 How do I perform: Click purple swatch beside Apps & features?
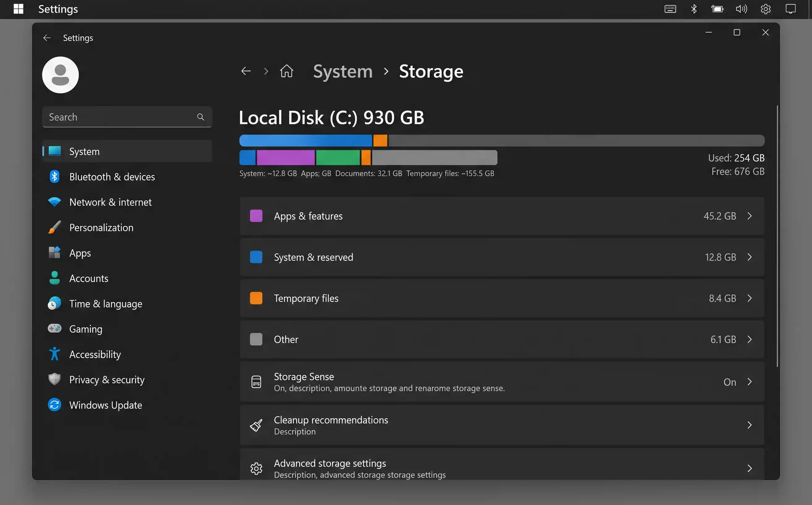point(256,216)
